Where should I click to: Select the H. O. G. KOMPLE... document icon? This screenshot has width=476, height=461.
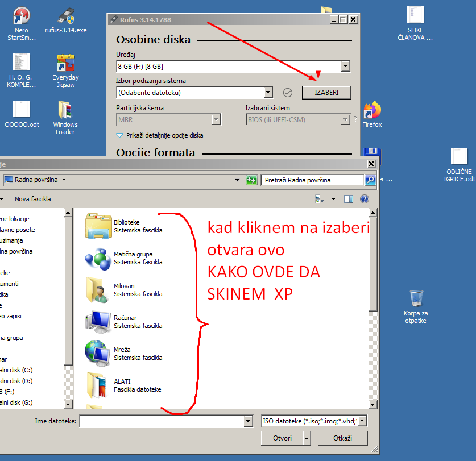(x=21, y=70)
